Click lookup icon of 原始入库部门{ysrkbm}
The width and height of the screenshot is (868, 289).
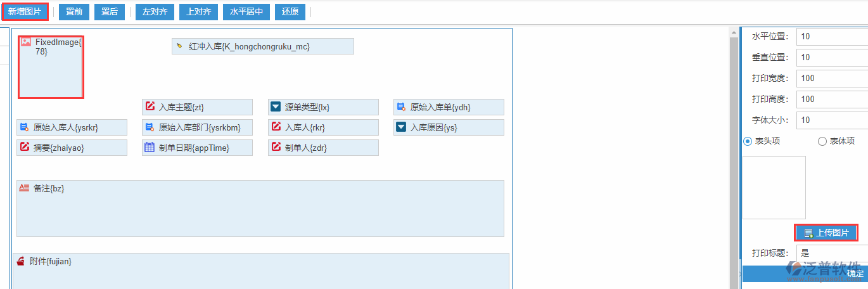tap(150, 127)
